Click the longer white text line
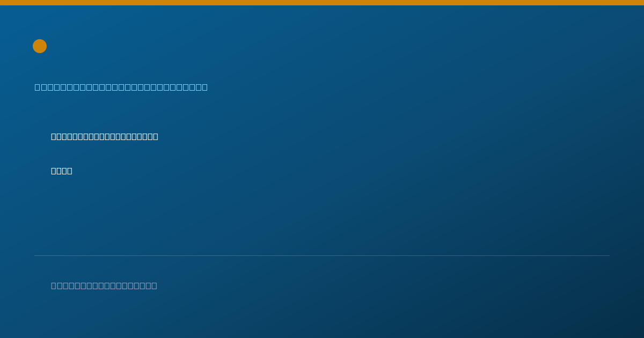Image resolution: width=644 pixels, height=338 pixels. pyautogui.click(x=105, y=136)
